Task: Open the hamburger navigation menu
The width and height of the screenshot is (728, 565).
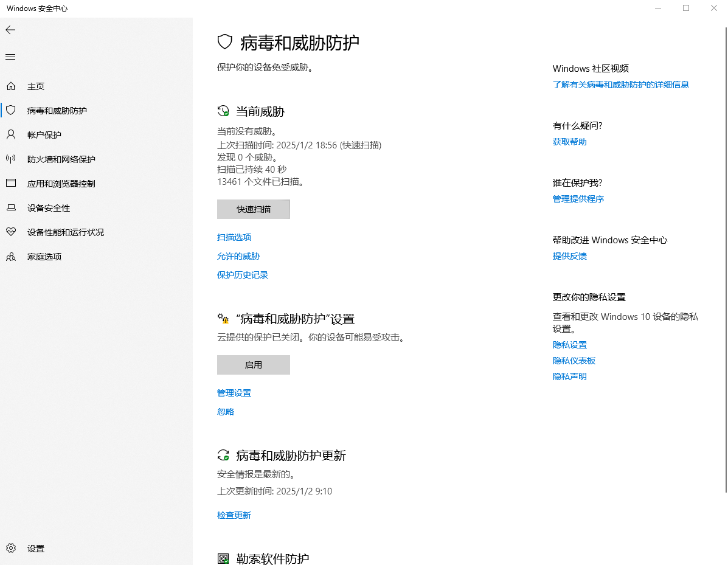Action: pyautogui.click(x=10, y=57)
